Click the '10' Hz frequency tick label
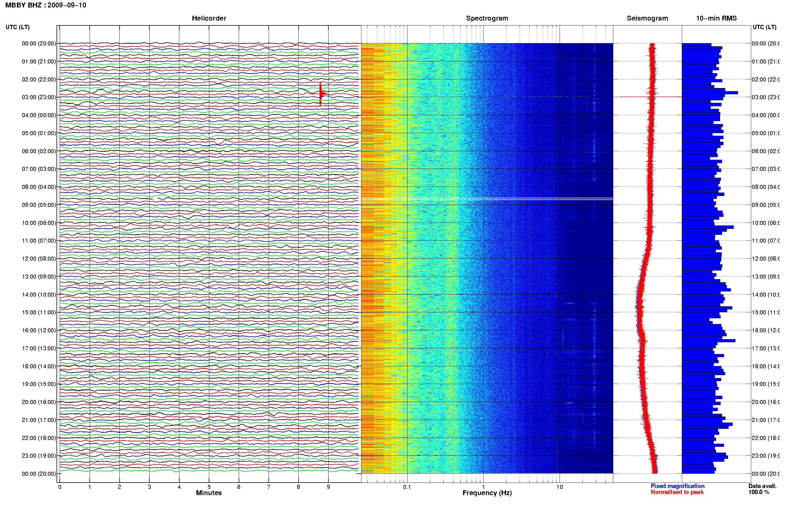This screenshot has height=508, width=812. pos(560,487)
